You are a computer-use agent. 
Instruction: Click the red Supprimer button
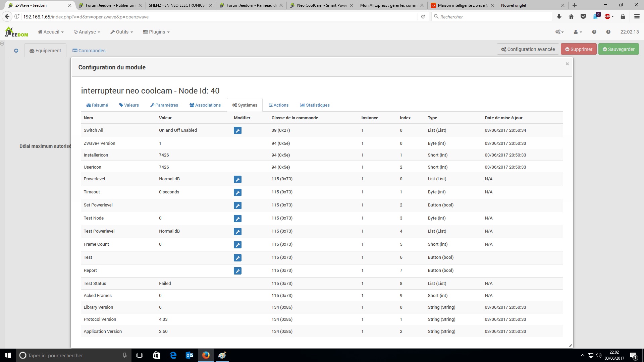pyautogui.click(x=579, y=49)
